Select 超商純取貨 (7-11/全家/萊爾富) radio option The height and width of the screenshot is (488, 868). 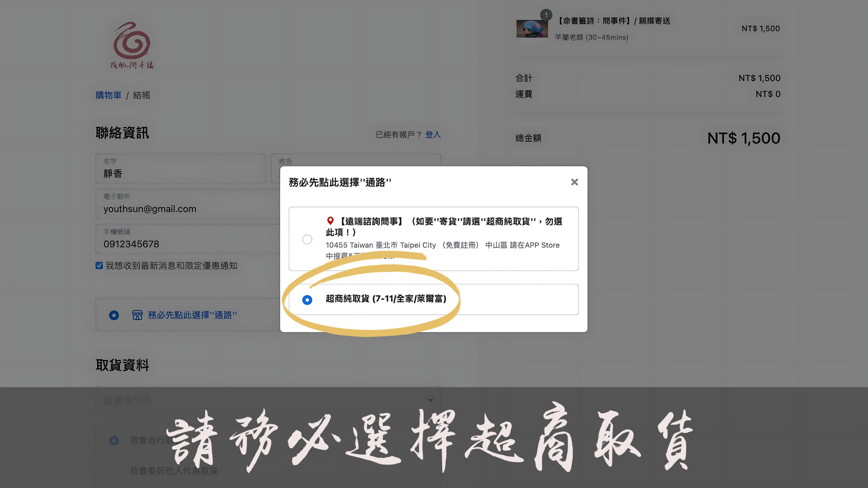click(307, 300)
